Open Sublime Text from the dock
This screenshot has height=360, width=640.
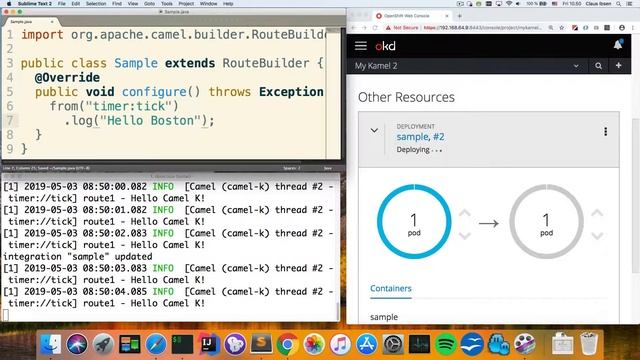(261, 344)
